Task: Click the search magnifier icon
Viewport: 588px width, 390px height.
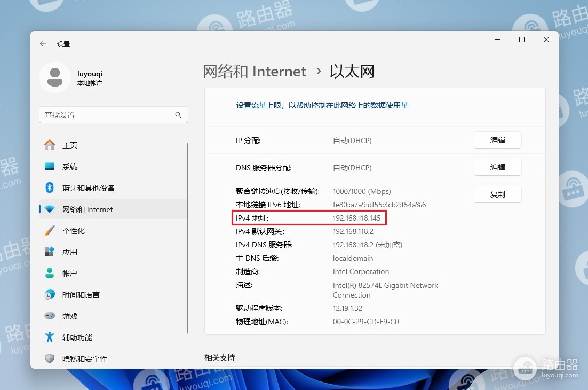Action: click(178, 115)
